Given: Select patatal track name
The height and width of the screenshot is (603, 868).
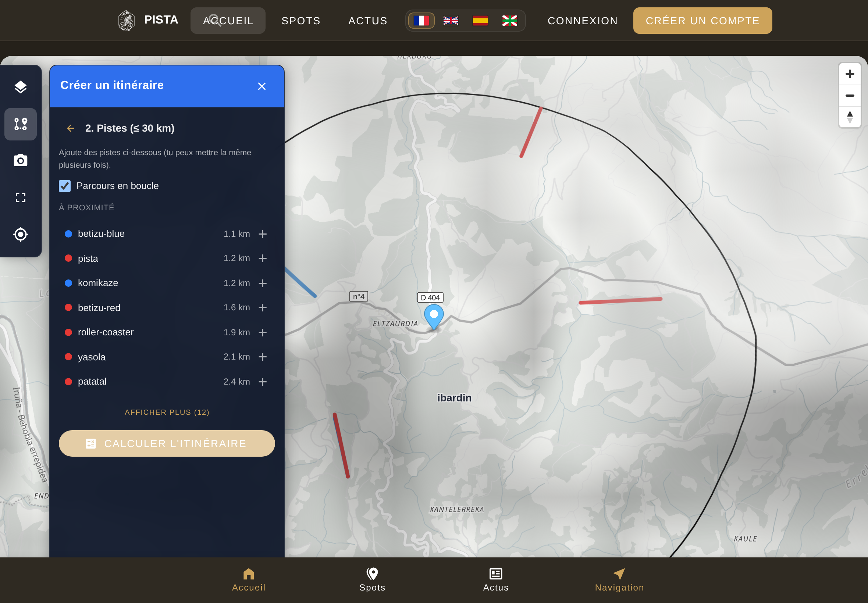Looking at the screenshot, I should tap(92, 382).
